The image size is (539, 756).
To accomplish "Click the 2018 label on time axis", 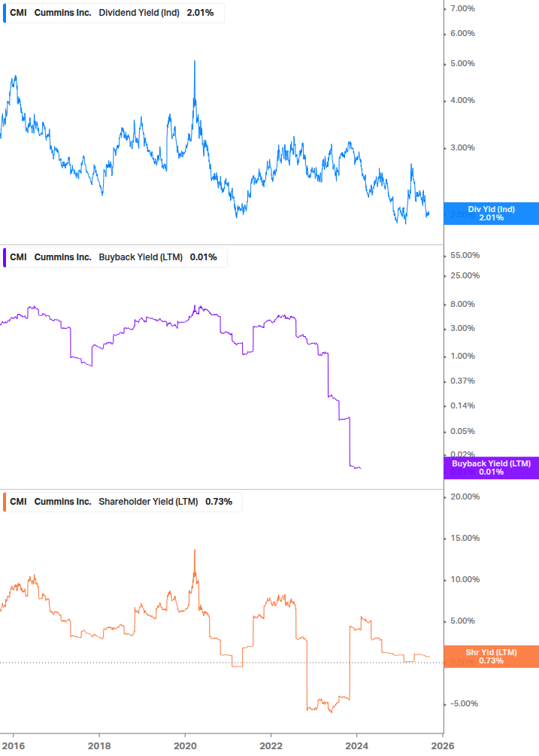I will (99, 746).
